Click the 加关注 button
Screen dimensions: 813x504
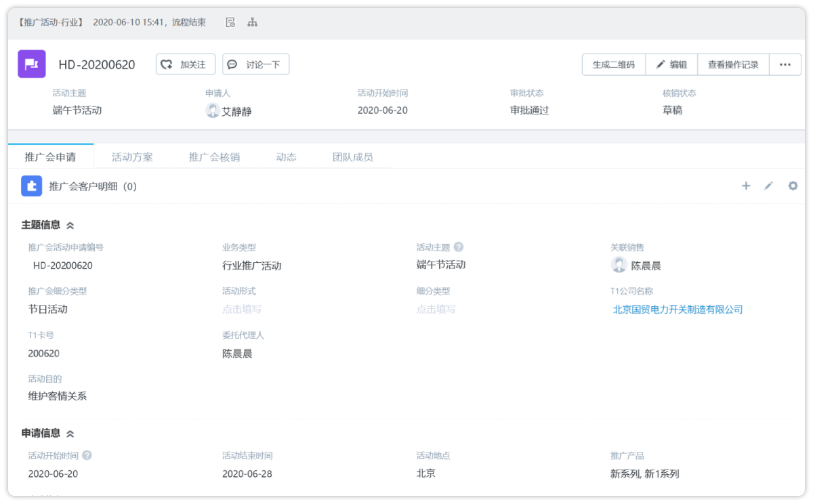[186, 65]
